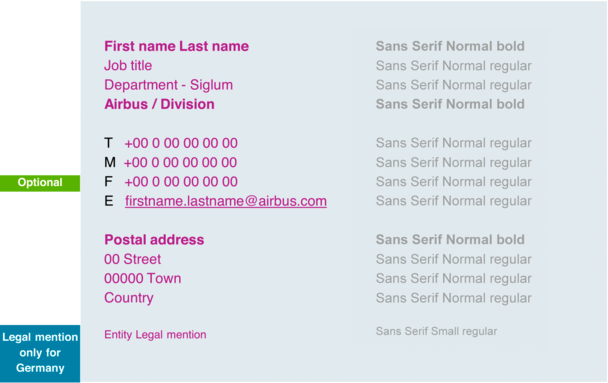Select the fax number beside F
The height and width of the screenshot is (383, 608).
point(181,182)
